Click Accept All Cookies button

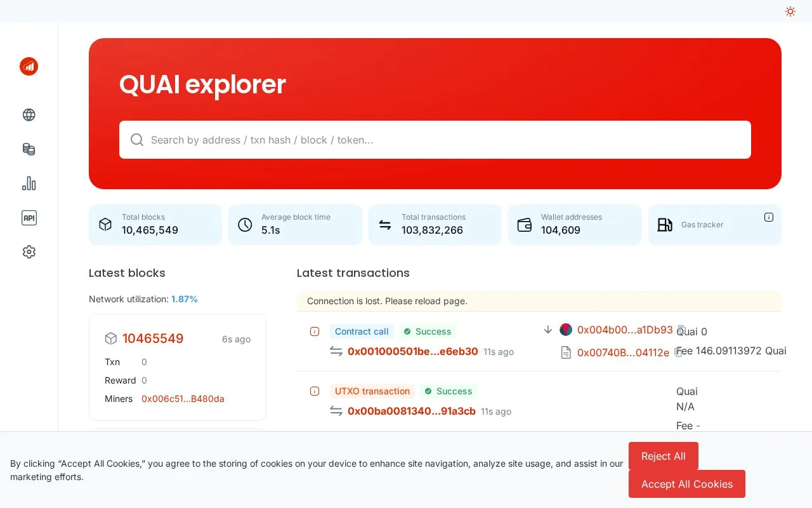[x=687, y=484]
